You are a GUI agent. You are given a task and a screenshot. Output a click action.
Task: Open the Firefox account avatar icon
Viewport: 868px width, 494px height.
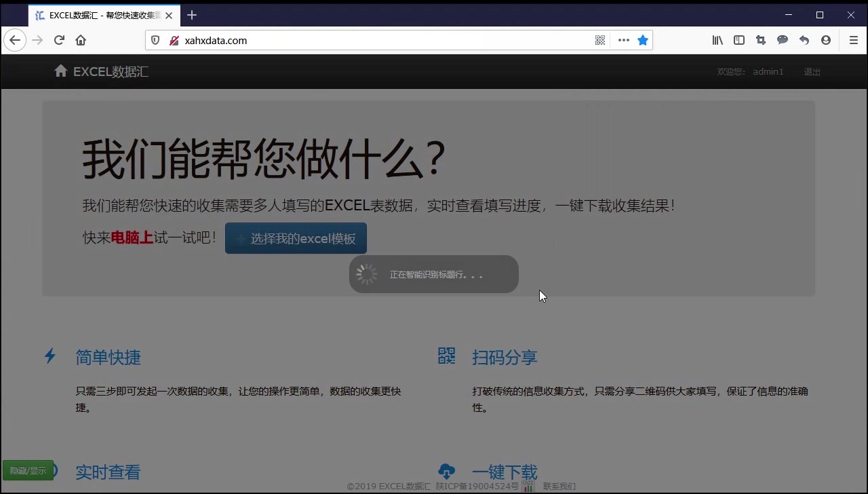[x=826, y=40]
